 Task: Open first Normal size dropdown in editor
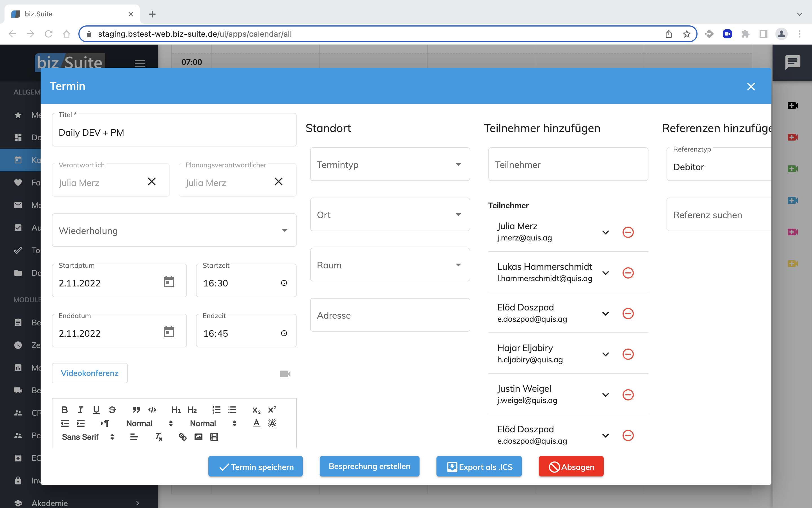[150, 423]
